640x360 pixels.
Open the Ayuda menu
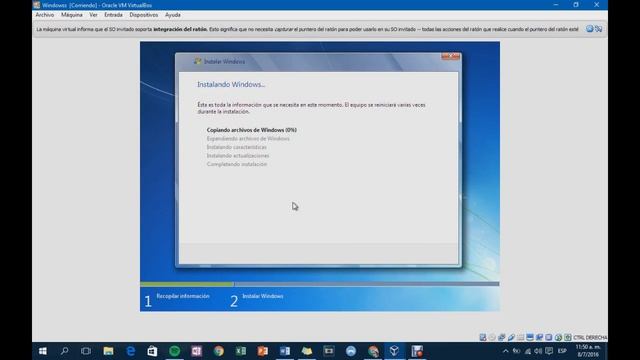[173, 15]
